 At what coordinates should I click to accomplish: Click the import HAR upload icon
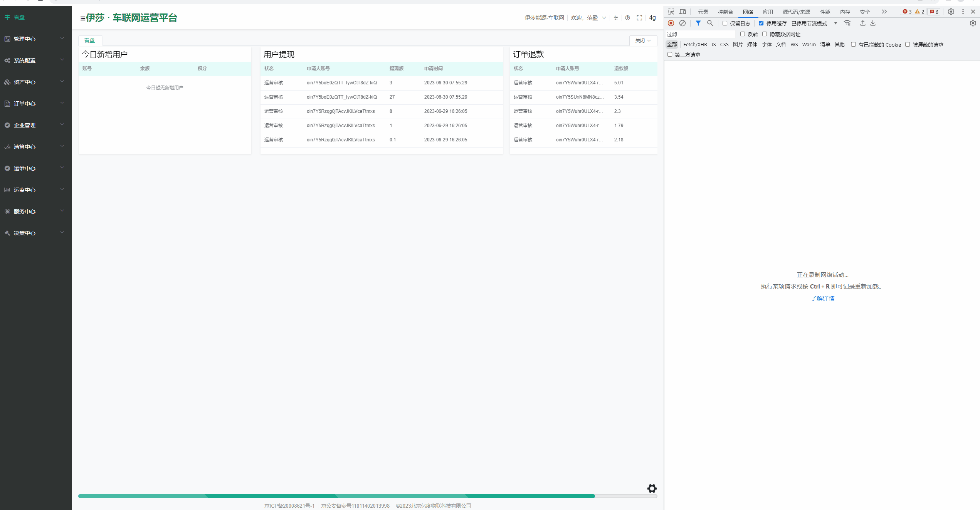tap(863, 23)
